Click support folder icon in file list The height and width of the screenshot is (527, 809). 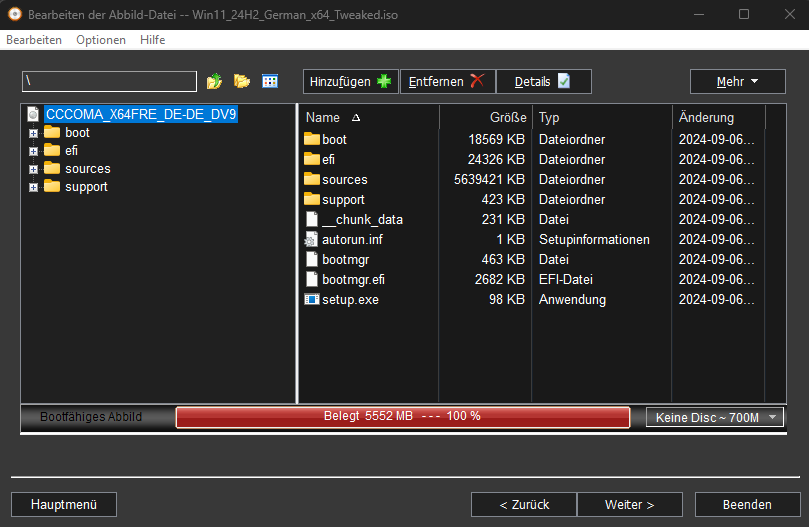click(x=312, y=199)
